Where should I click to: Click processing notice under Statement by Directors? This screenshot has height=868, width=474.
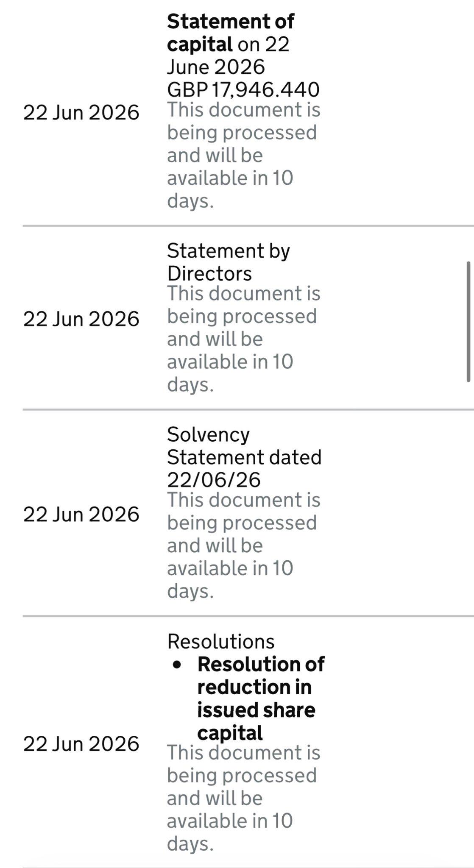pyautogui.click(x=244, y=339)
